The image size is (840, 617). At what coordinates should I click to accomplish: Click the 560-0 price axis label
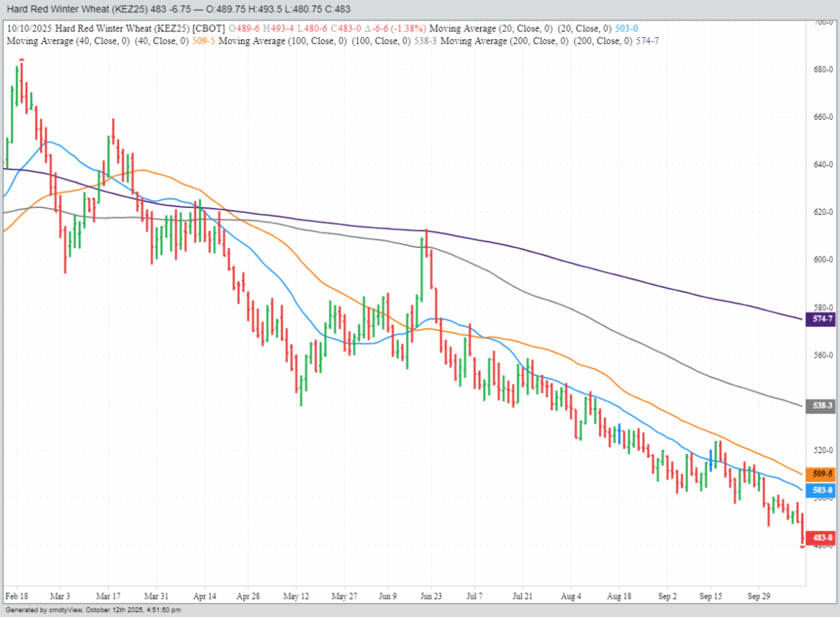(x=822, y=355)
